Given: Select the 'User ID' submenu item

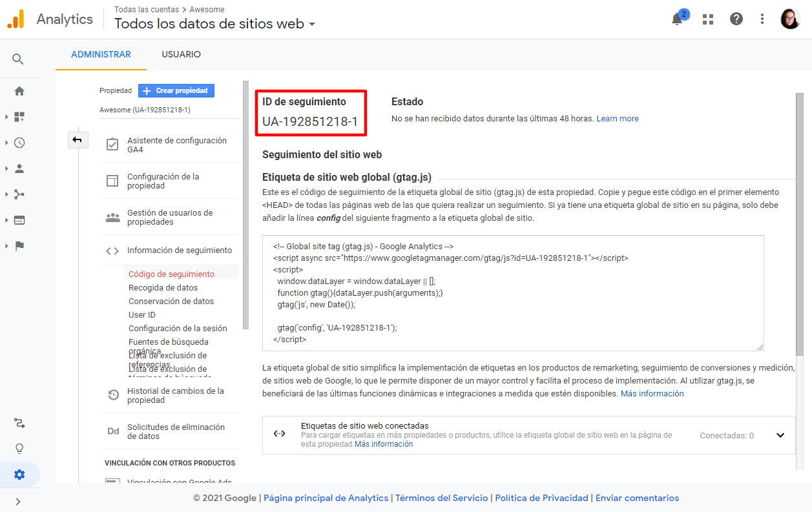Looking at the screenshot, I should tap(142, 315).
